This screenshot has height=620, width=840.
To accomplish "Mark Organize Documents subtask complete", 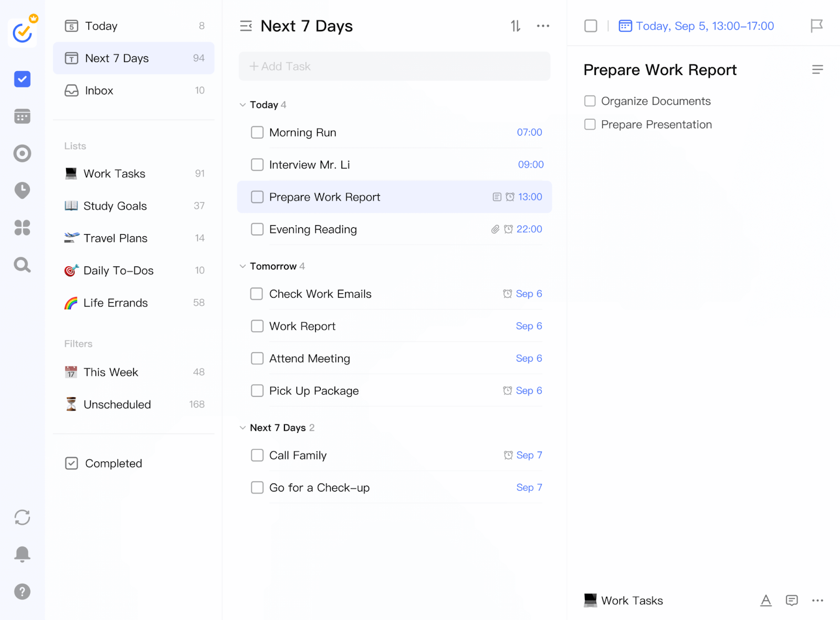I will click(590, 101).
